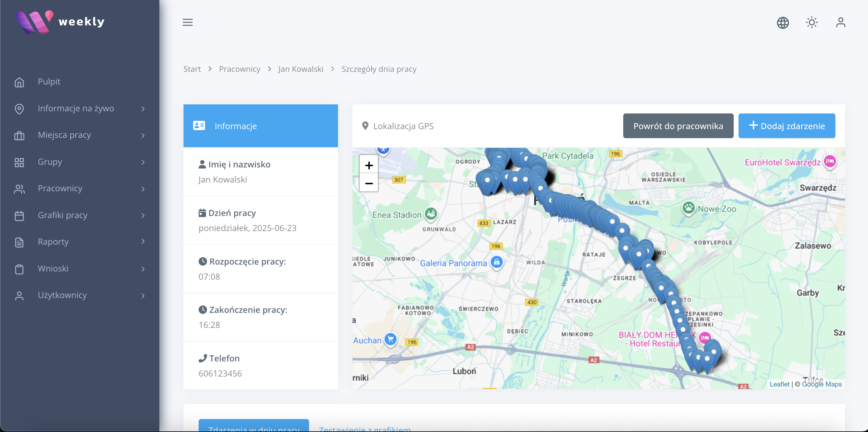The width and height of the screenshot is (868, 432).
Task: Open the language globe icon
Action: tap(782, 23)
